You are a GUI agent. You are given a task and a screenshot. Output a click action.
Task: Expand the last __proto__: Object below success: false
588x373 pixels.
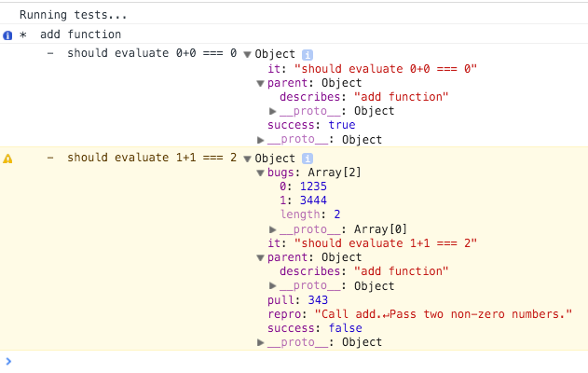261,342
